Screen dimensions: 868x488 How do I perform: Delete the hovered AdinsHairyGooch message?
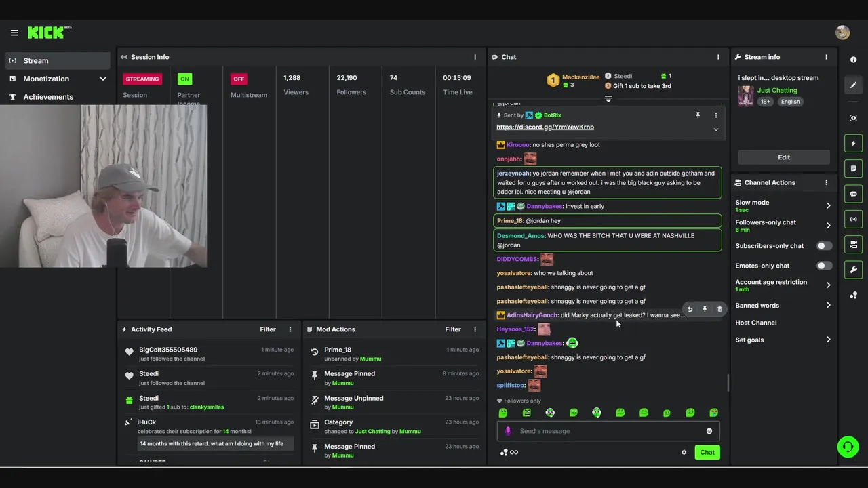(x=719, y=309)
